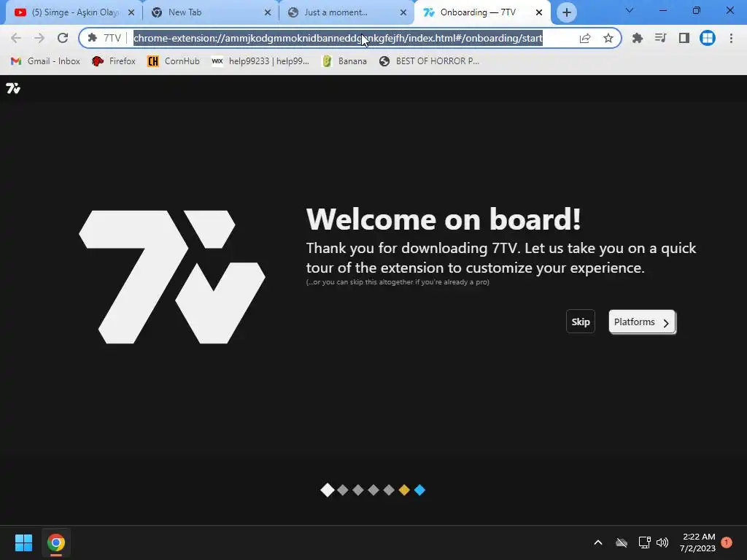Restore down the Chrome window

click(x=696, y=10)
